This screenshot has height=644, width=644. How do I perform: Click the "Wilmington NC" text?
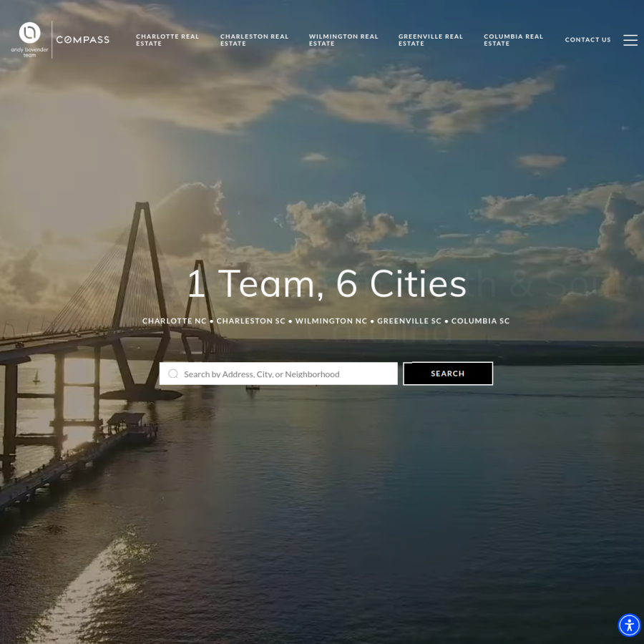coord(331,321)
